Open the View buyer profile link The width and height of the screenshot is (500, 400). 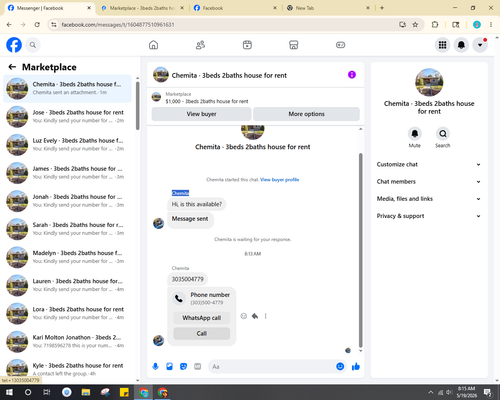[279, 180]
